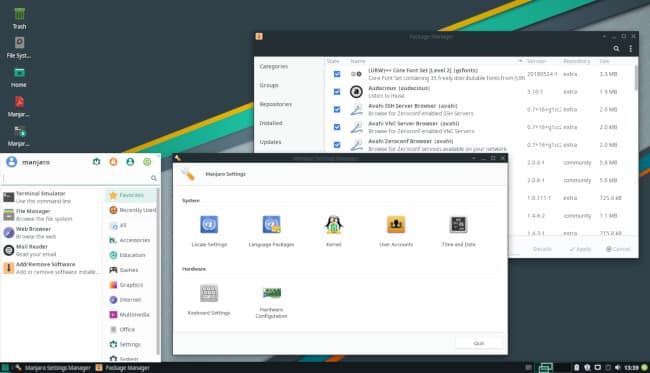Select the Office menu category
The width and height of the screenshot is (650, 373).
pyautogui.click(x=131, y=329)
